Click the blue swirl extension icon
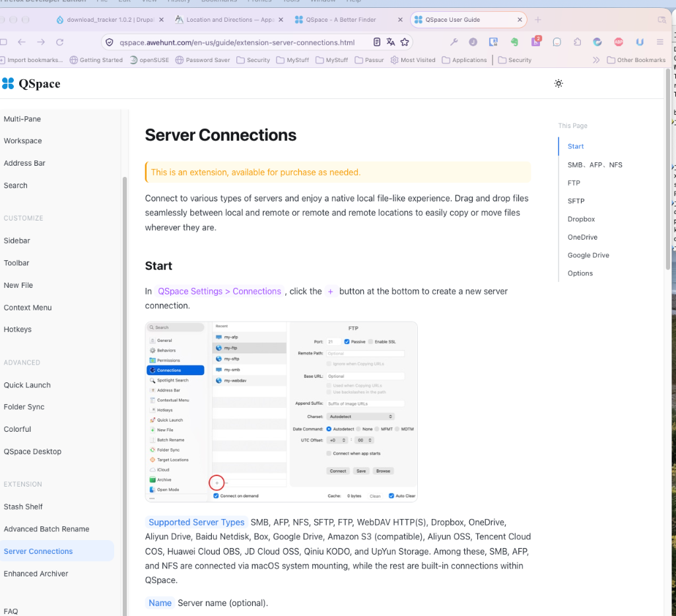The width and height of the screenshot is (676, 616). [597, 42]
